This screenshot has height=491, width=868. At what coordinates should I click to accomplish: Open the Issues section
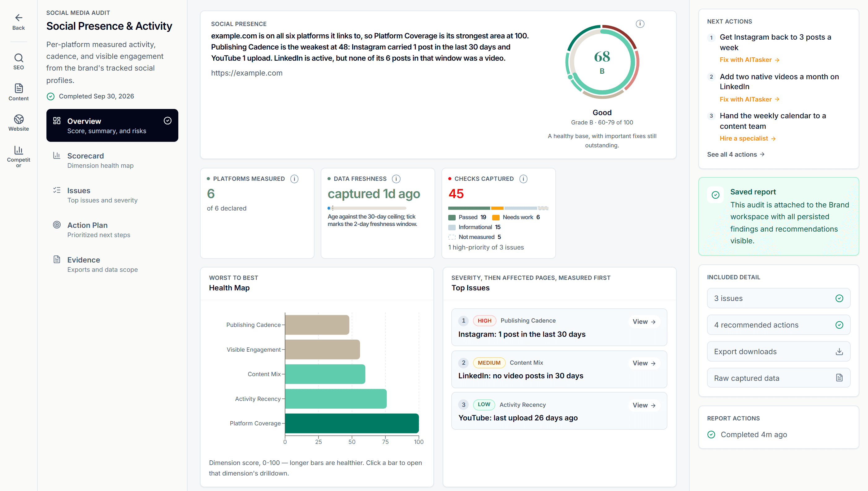(112, 195)
